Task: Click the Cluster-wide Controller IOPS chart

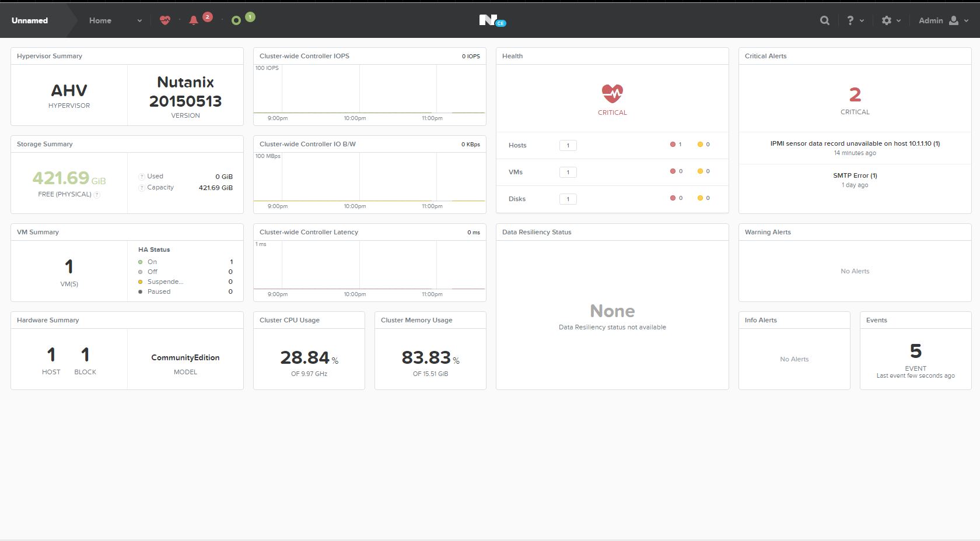Action: (x=369, y=89)
